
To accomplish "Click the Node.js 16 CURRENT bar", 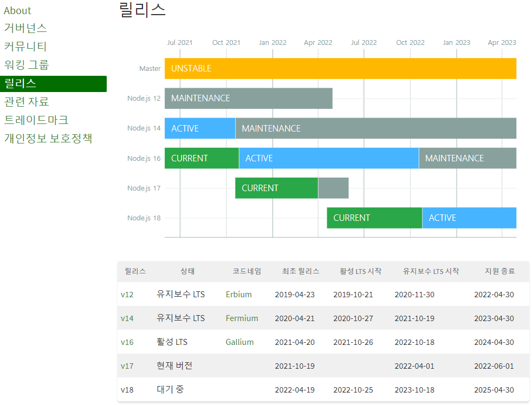I will pos(202,158).
